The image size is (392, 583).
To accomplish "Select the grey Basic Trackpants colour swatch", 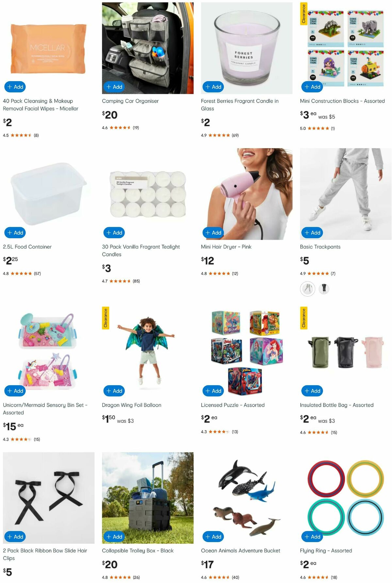I will pos(307,289).
